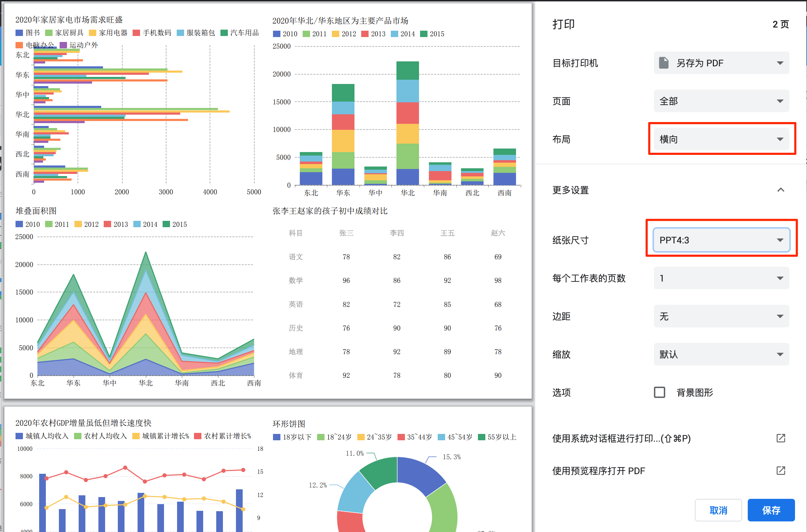Click the 环形饼图 chart title
The image size is (807, 532).
(x=289, y=424)
